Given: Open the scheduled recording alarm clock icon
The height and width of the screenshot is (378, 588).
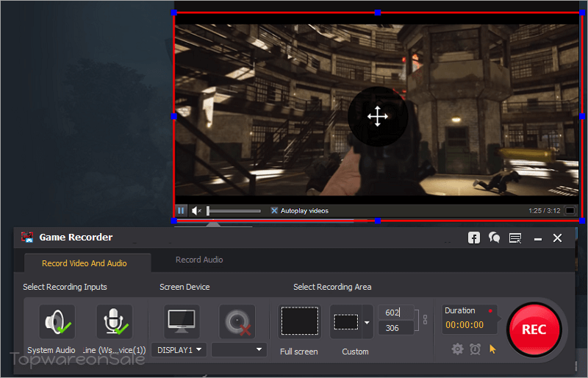Looking at the screenshot, I should click(475, 349).
